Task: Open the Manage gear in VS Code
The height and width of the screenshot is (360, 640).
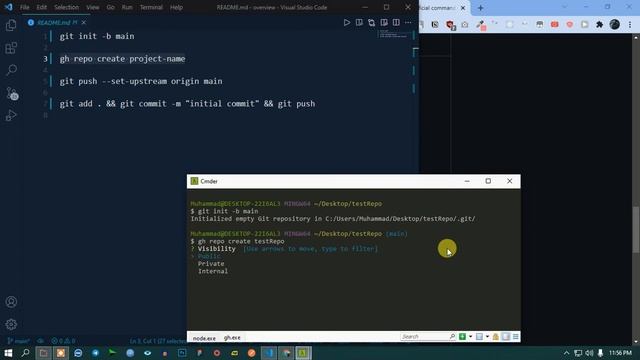Action: pyautogui.click(x=11, y=324)
